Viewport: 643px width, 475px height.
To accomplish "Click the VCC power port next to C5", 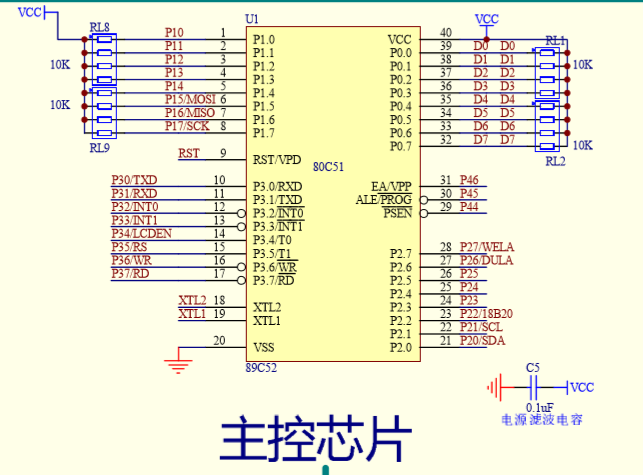I will click(581, 387).
